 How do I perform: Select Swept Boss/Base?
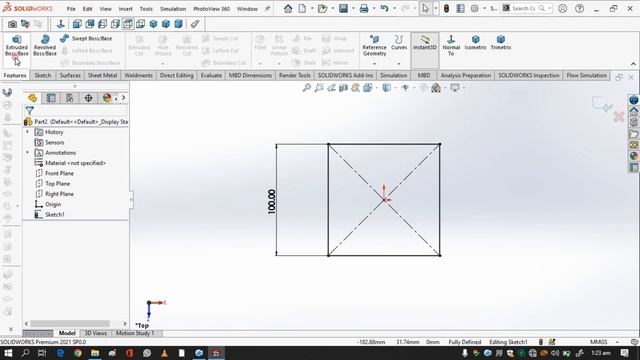[87, 38]
